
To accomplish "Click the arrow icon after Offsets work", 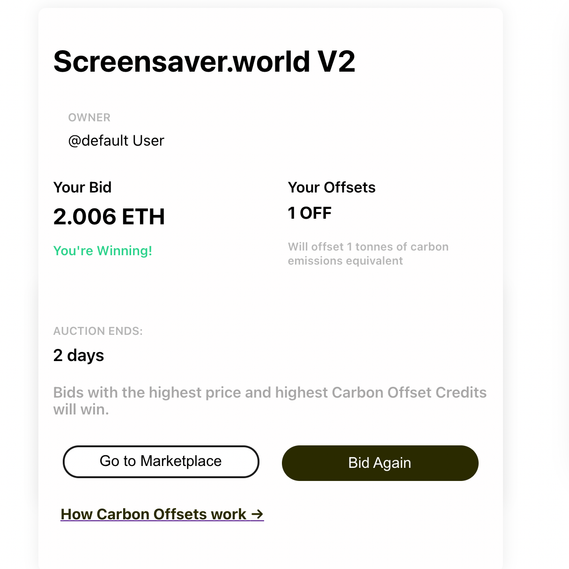I will [257, 514].
